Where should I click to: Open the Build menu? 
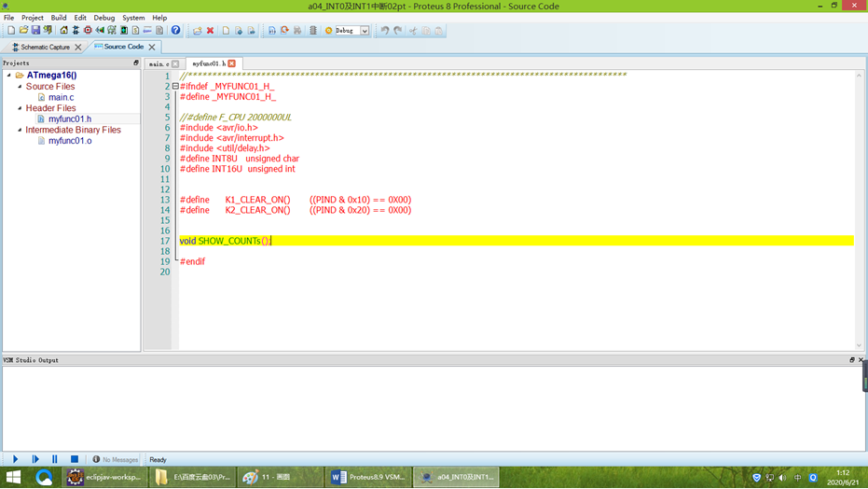tap(59, 18)
